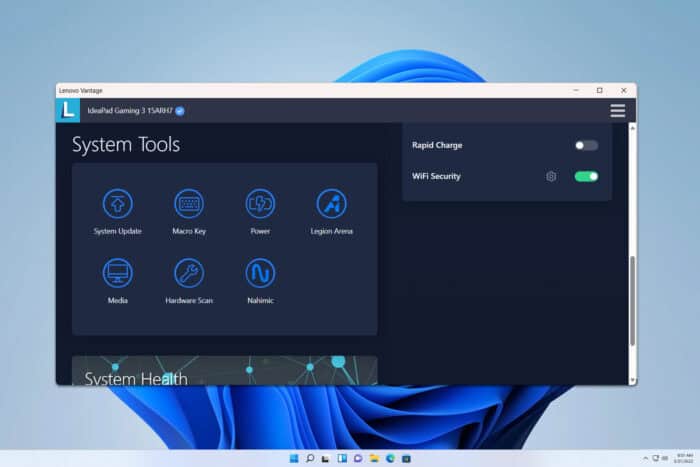The width and height of the screenshot is (700, 467).
Task: Click the Lenovo L logo
Action: point(68,110)
